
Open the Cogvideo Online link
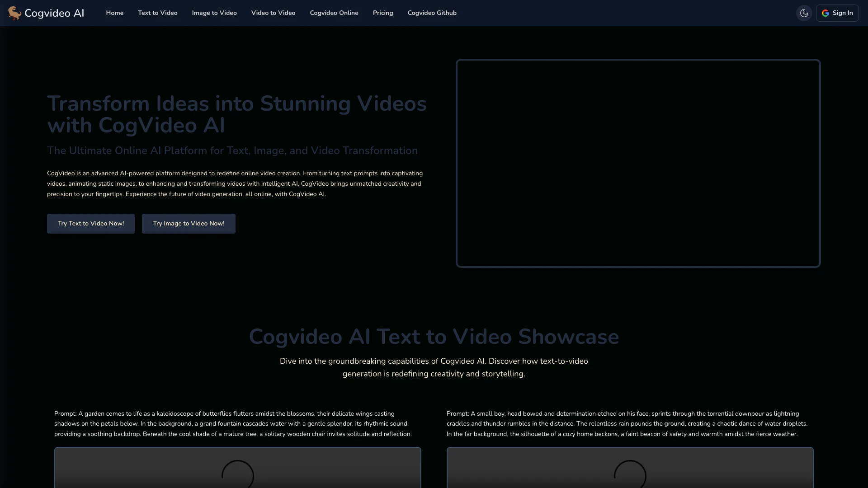(334, 13)
